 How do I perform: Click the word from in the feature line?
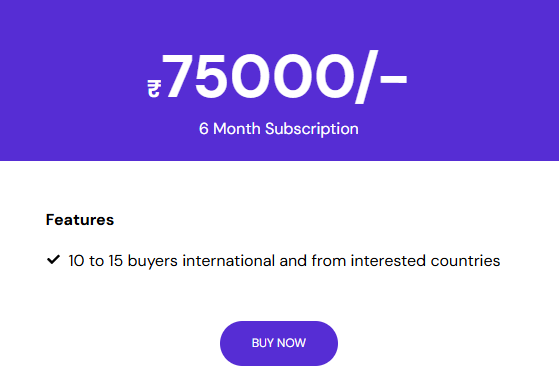tap(329, 261)
